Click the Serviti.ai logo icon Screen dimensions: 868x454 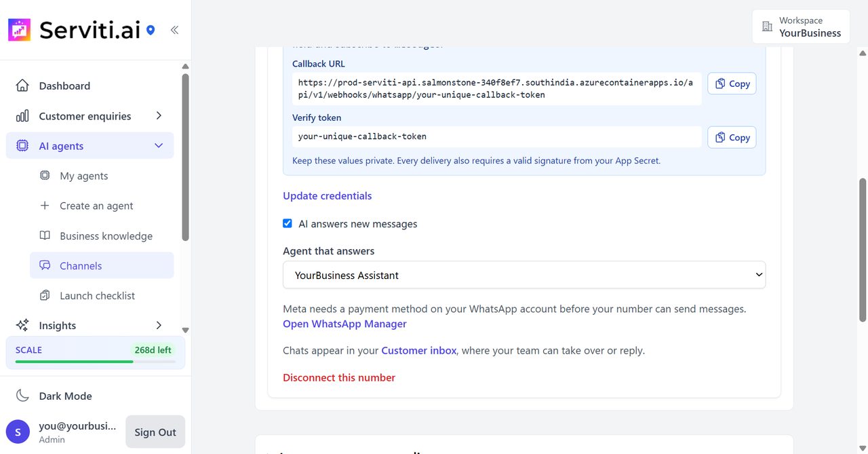[19, 30]
